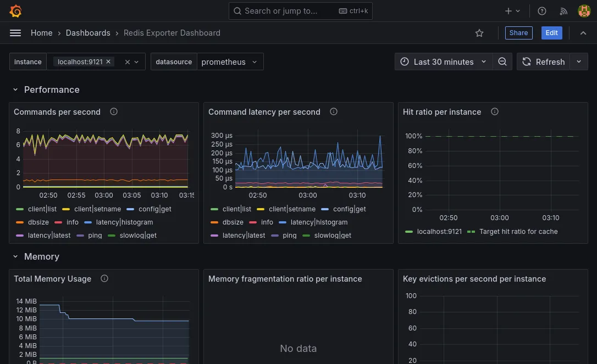
Task: Show info for Hit ratio per instance
Action: (x=495, y=112)
